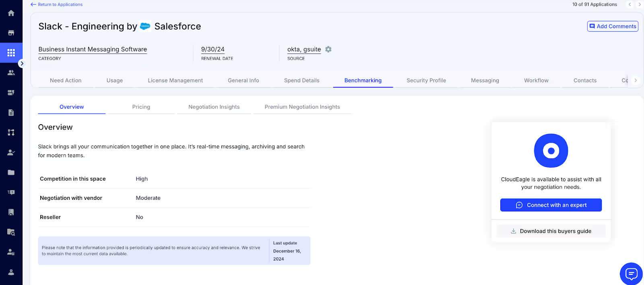
Task: Click the Negotiation value 'Moderate'
Action: (x=148, y=198)
